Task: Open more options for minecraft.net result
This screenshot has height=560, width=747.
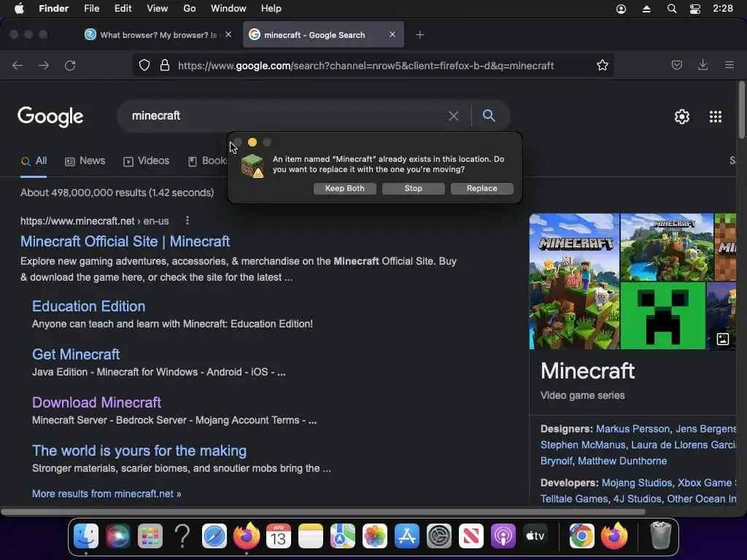Action: pos(187,220)
